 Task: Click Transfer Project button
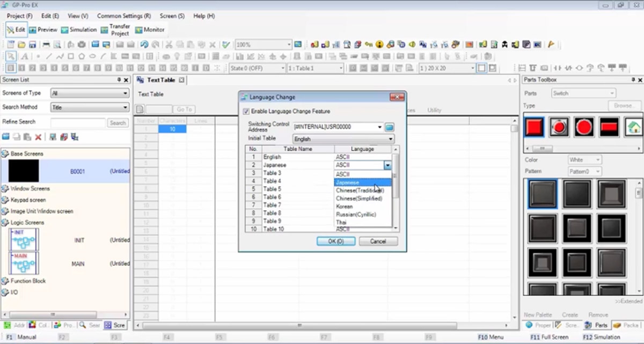pos(116,30)
